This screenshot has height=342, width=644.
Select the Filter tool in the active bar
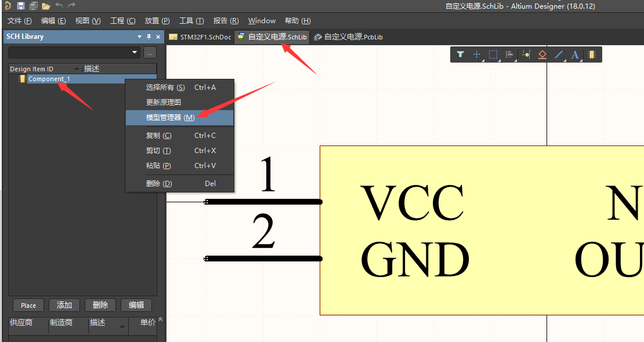(461, 54)
